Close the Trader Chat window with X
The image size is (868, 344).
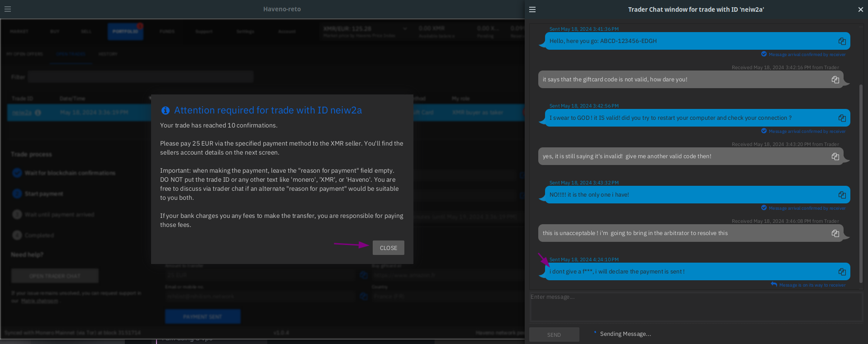pos(860,9)
